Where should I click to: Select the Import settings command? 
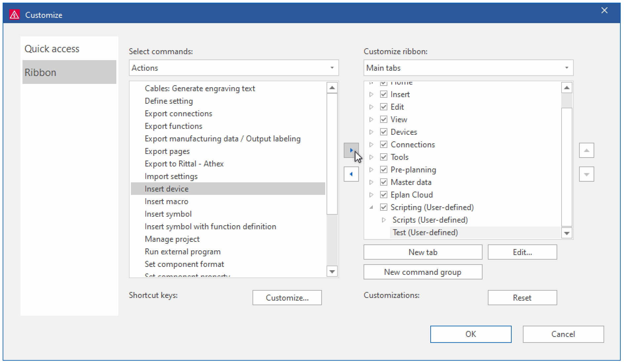click(228, 176)
